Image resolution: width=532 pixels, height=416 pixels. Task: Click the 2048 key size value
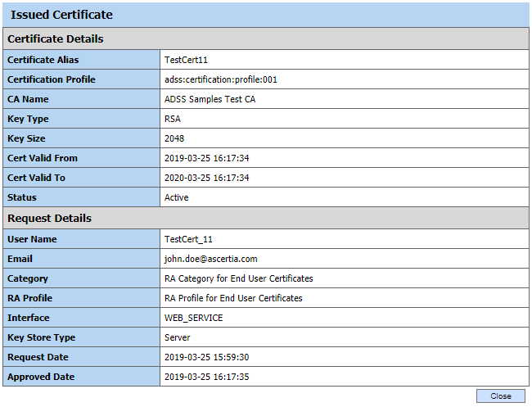(174, 138)
